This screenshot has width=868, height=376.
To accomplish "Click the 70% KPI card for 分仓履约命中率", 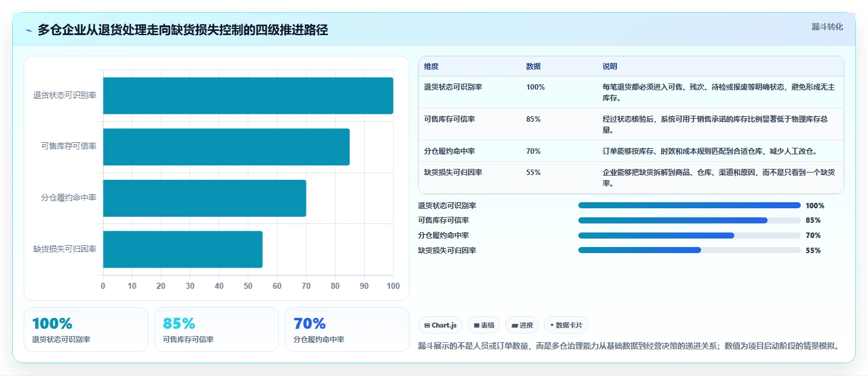I will pyautogui.click(x=347, y=329).
